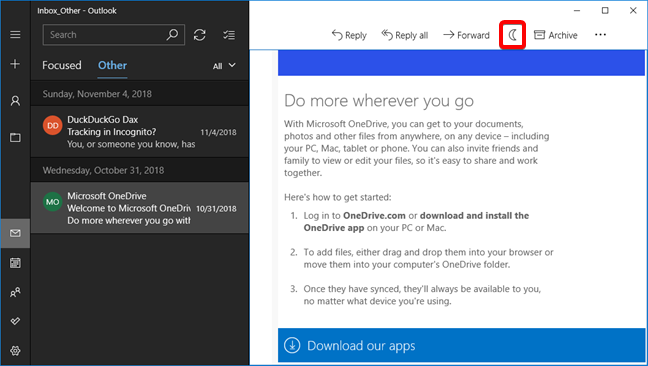648x366 pixels.
Task: Reply to the open message
Action: (349, 35)
